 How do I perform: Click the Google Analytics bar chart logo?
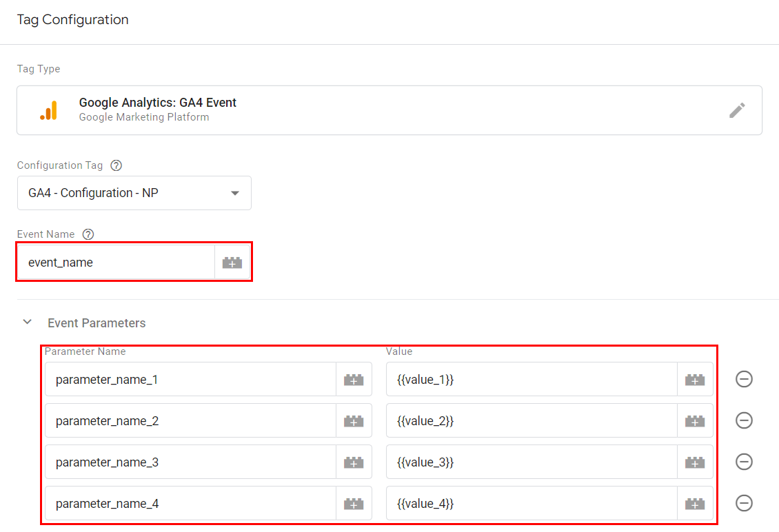(x=49, y=110)
